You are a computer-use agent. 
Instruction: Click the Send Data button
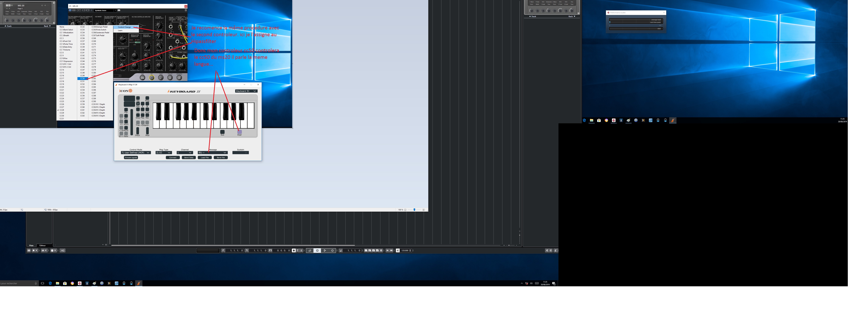point(189,158)
